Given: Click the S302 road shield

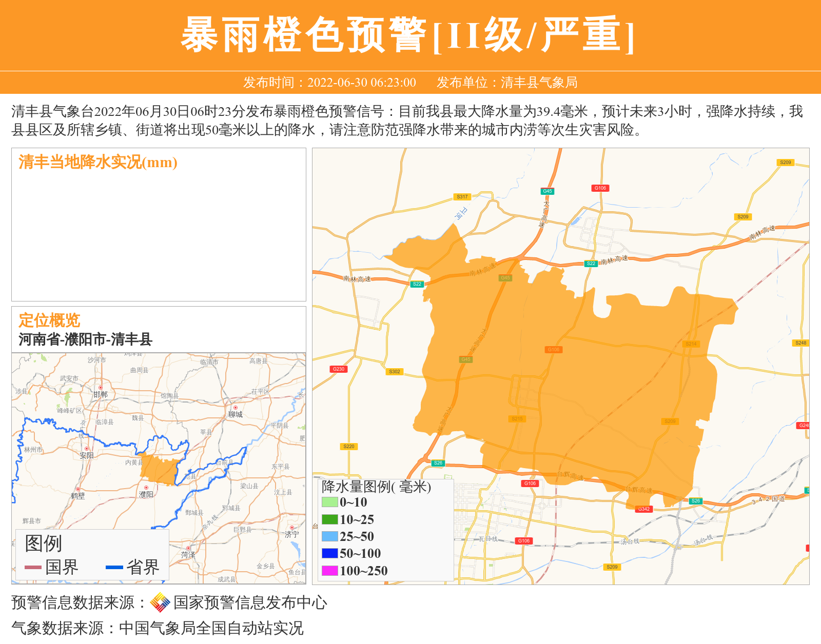Looking at the screenshot, I should click(394, 372).
